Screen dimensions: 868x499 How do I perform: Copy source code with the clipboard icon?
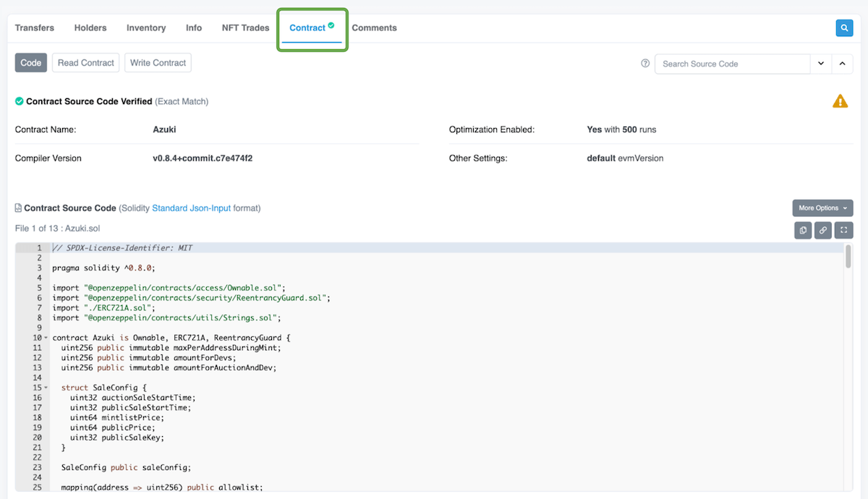803,230
